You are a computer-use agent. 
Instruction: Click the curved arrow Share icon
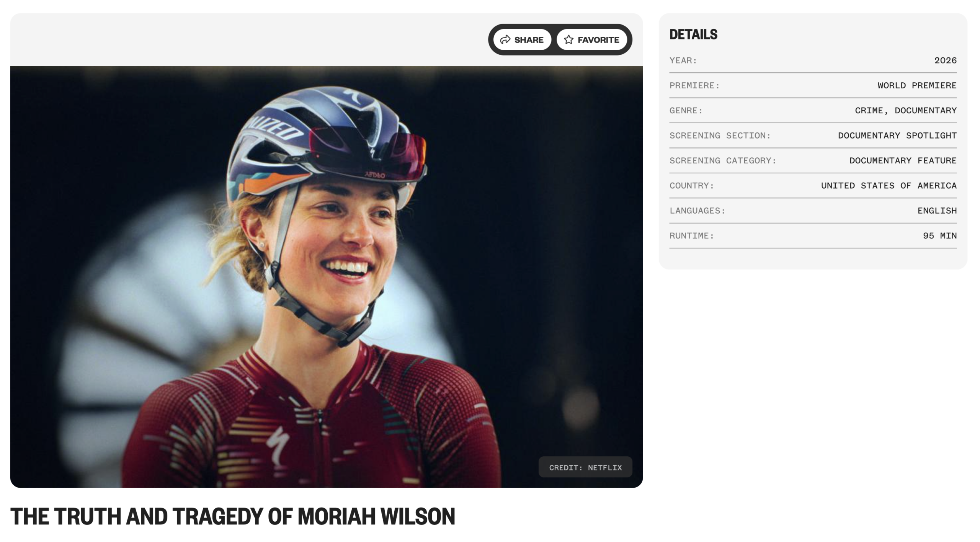[x=505, y=39]
